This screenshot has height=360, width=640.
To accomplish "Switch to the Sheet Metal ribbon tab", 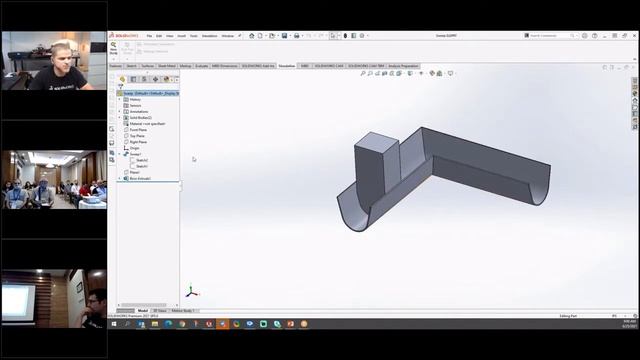I will point(167,66).
